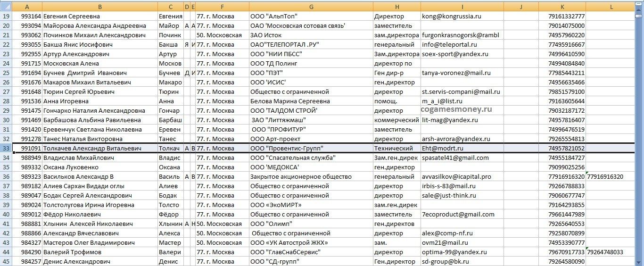Viewport: 644px width, 266px height.
Task: Click cell 'Технический' in row 33
Action: pos(396,148)
